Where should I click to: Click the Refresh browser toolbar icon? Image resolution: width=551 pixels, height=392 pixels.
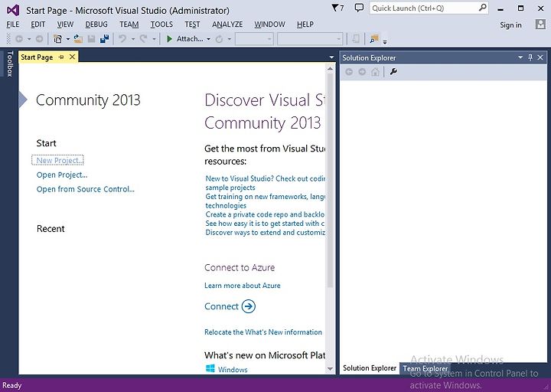(220, 39)
